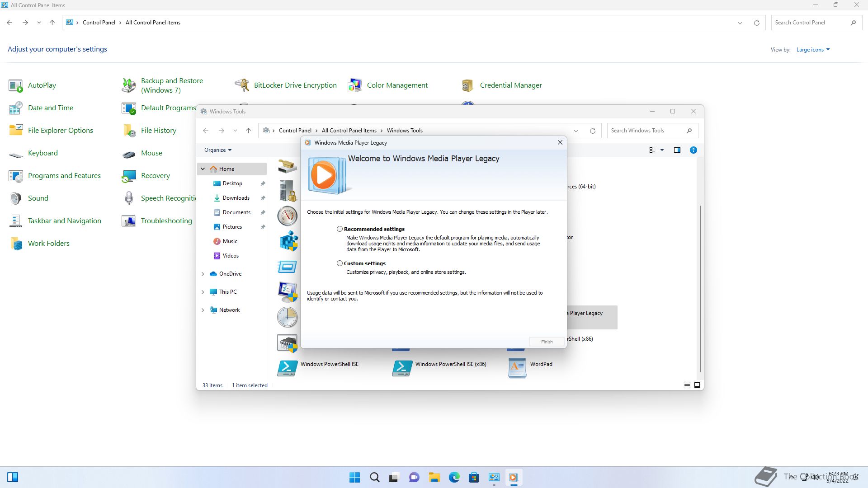Expand the This PC tree node

[x=203, y=292]
